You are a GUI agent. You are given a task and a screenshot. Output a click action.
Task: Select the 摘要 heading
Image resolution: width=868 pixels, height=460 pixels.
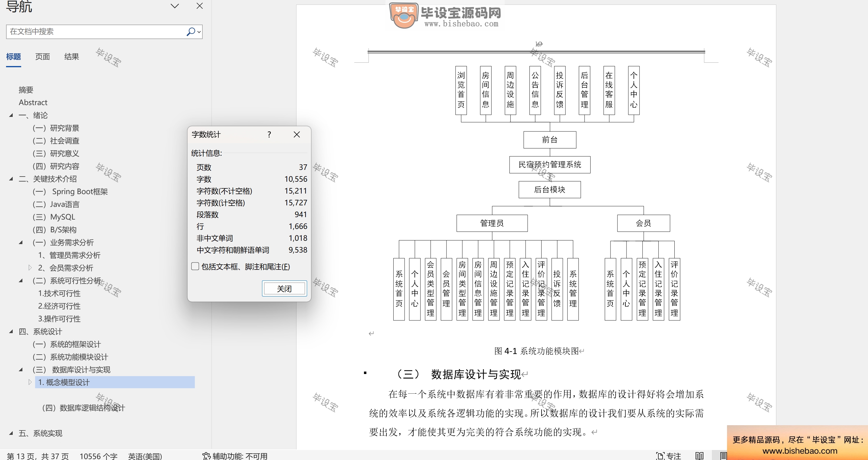pos(26,90)
